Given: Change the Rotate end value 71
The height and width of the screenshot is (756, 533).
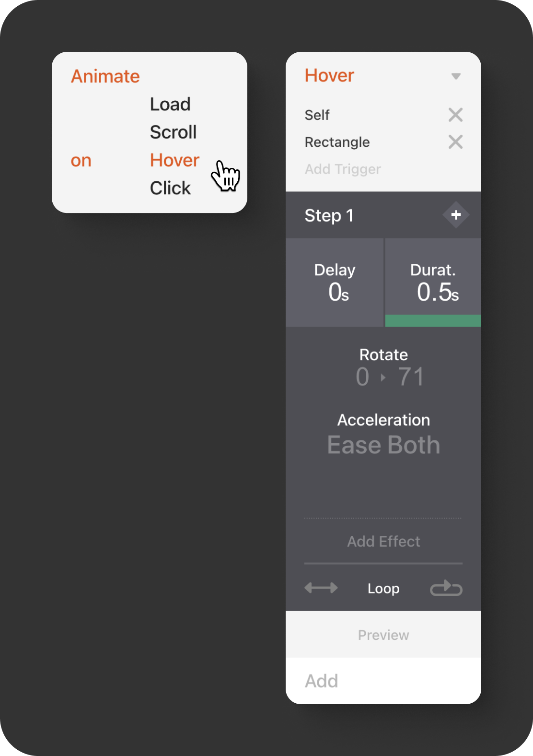Looking at the screenshot, I should 411,377.
